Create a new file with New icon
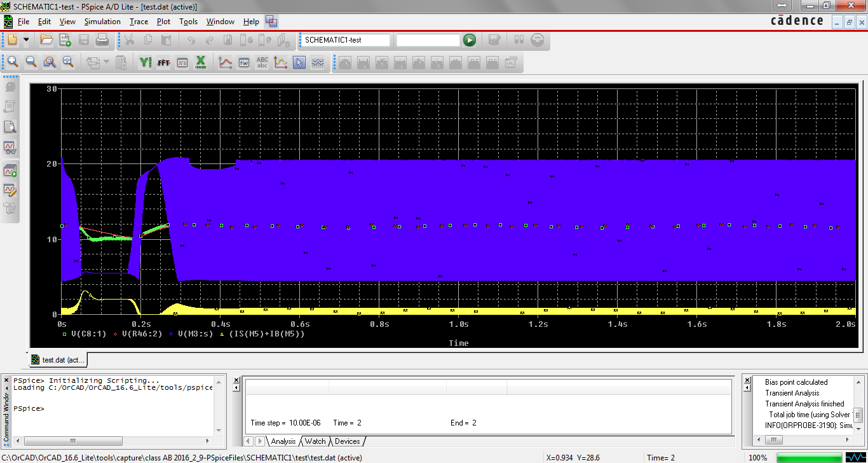868x463 pixels. (13, 40)
